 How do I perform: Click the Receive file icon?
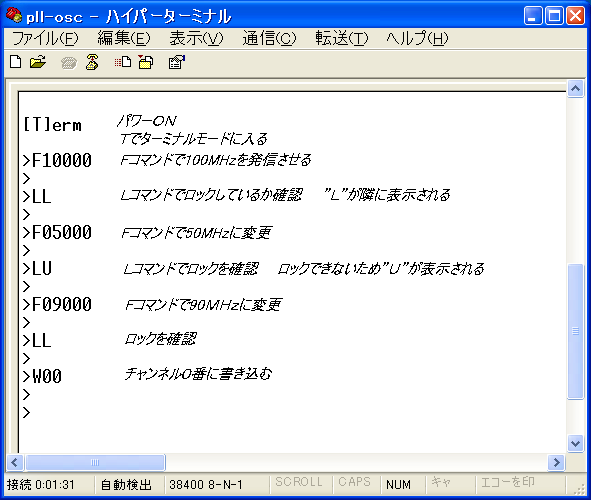[x=146, y=62]
